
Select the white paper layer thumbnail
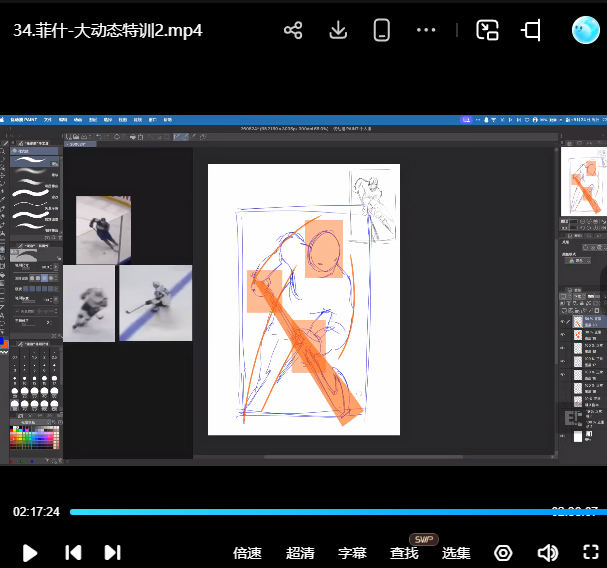click(578, 436)
